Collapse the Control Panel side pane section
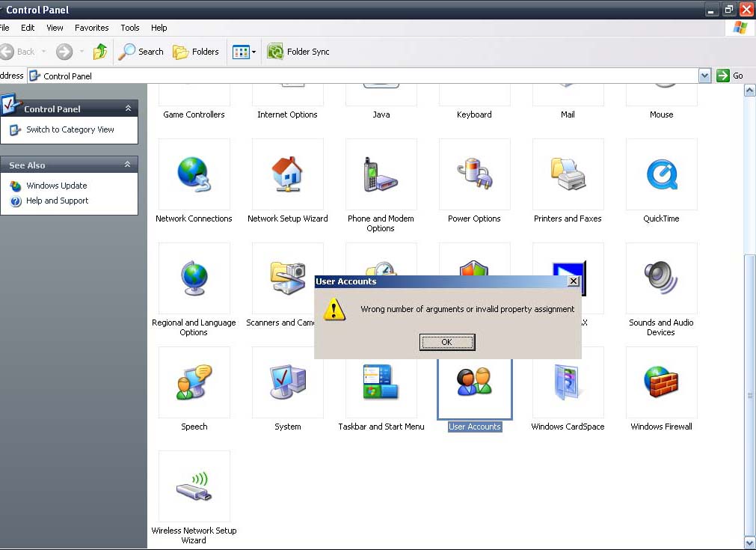The image size is (756, 550). (128, 109)
